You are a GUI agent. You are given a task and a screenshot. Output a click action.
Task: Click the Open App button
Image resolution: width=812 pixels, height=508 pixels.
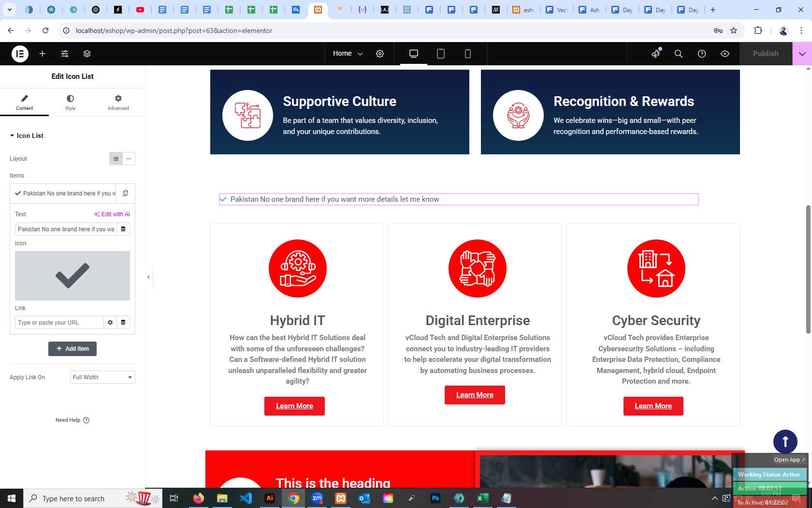[790, 460]
